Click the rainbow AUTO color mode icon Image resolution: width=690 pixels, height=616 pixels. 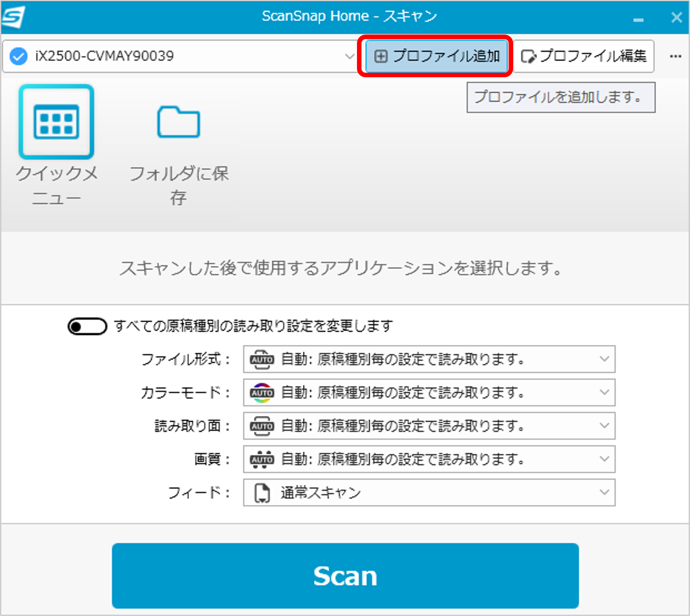pyautogui.click(x=262, y=393)
